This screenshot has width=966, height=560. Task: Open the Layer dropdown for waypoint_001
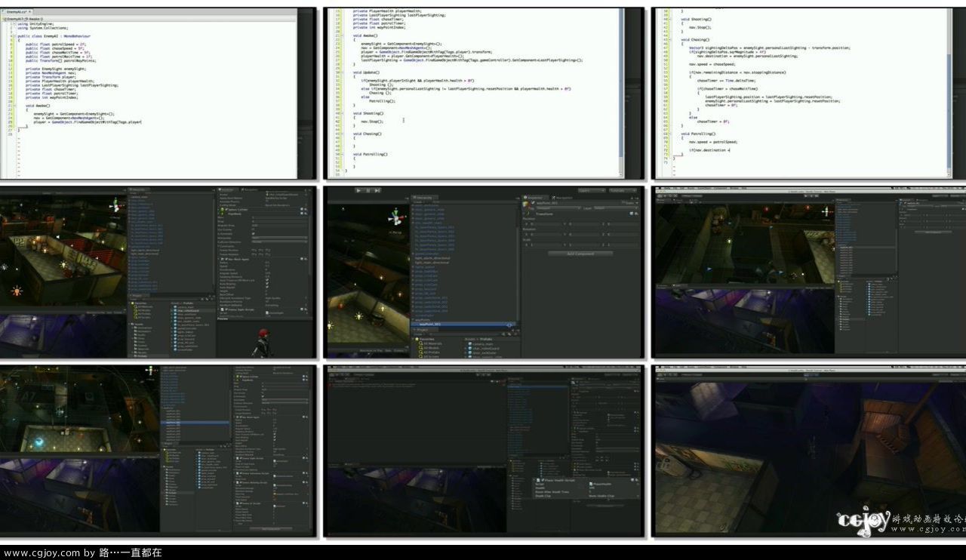(616, 208)
